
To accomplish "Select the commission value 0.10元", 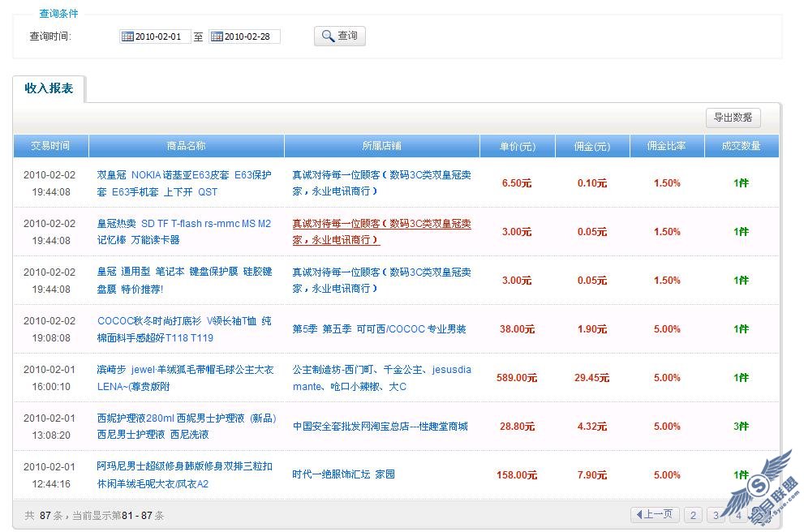I will pyautogui.click(x=592, y=183).
